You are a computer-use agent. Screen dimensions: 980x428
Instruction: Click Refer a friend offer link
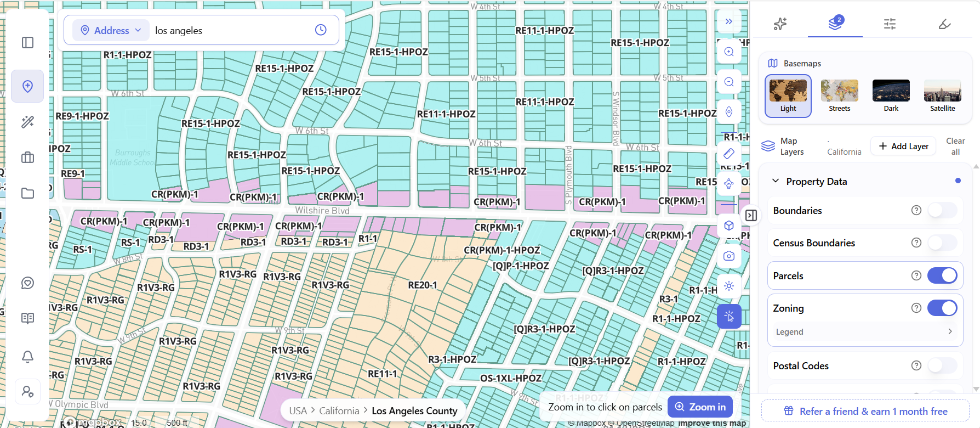(865, 411)
